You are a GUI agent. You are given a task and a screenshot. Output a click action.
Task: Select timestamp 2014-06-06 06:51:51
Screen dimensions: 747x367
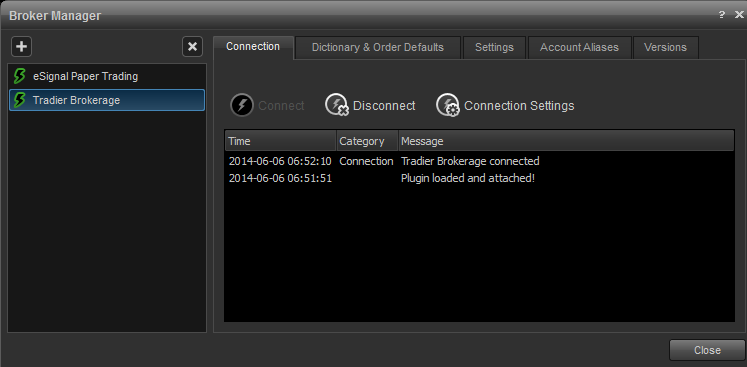coord(280,178)
